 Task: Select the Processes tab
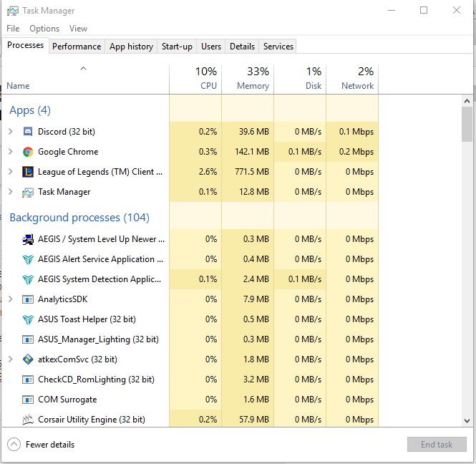click(x=25, y=45)
